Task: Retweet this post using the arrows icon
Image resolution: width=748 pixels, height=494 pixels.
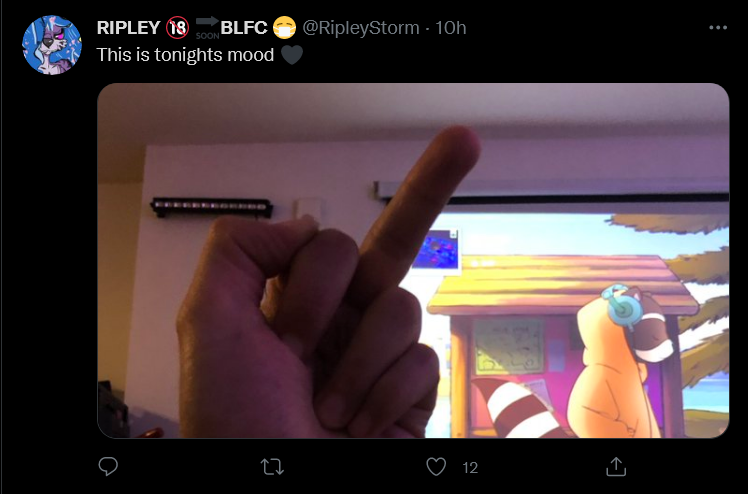Action: (x=272, y=467)
